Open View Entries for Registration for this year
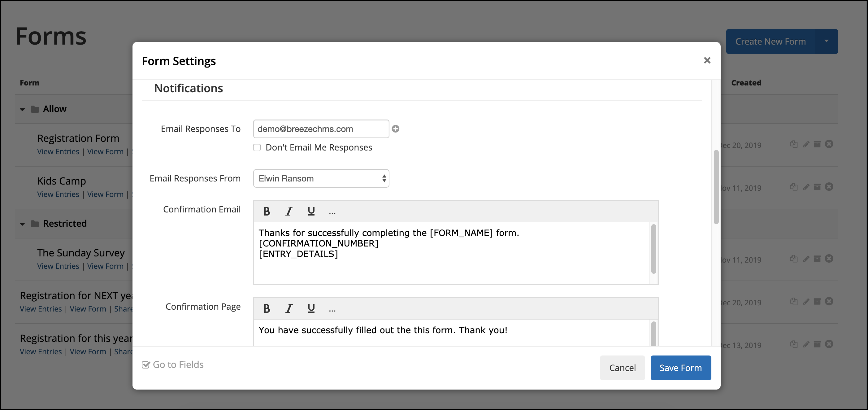Viewport: 868px width, 410px height. [x=41, y=352]
